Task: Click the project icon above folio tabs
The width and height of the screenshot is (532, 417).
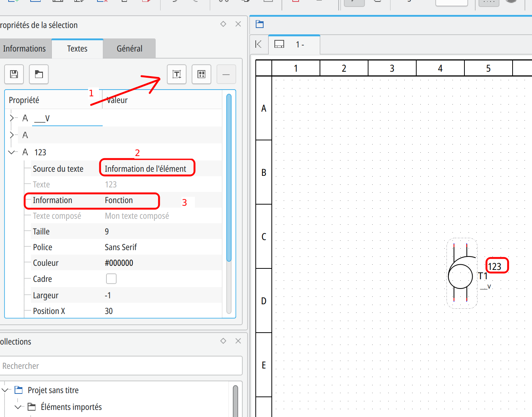Action: click(x=260, y=25)
